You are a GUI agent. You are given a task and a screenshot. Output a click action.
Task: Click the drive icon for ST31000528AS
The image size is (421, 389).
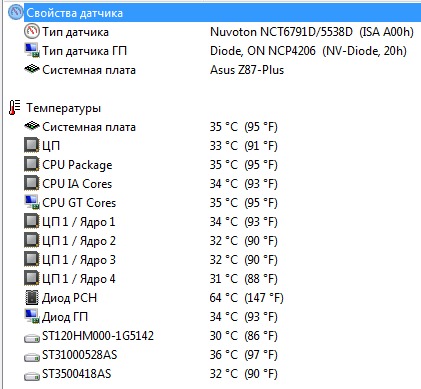(32, 358)
